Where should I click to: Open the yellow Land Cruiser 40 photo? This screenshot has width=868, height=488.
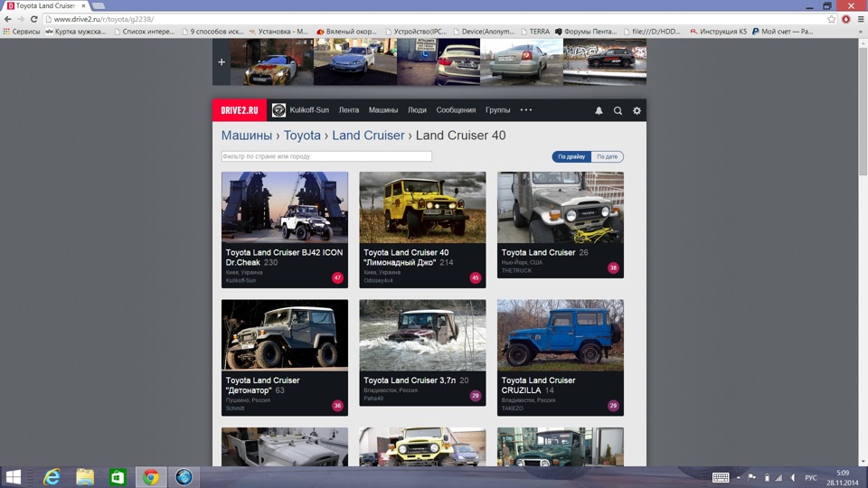tap(422, 208)
